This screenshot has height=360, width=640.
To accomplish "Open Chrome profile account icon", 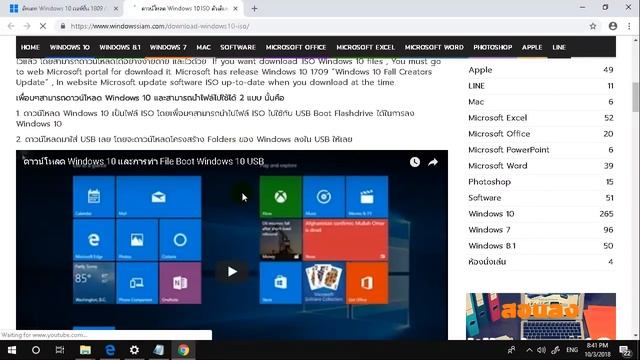I will (x=613, y=26).
